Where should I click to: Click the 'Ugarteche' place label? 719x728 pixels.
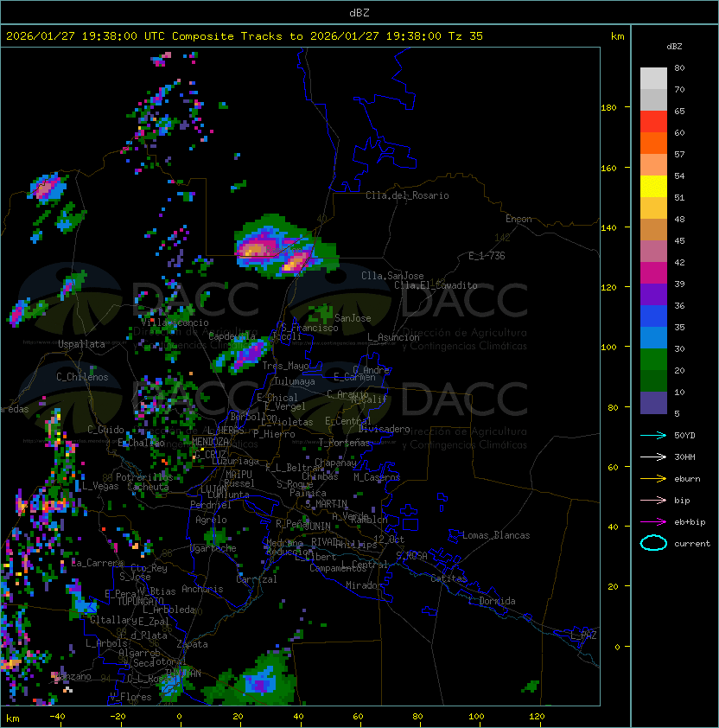(213, 548)
